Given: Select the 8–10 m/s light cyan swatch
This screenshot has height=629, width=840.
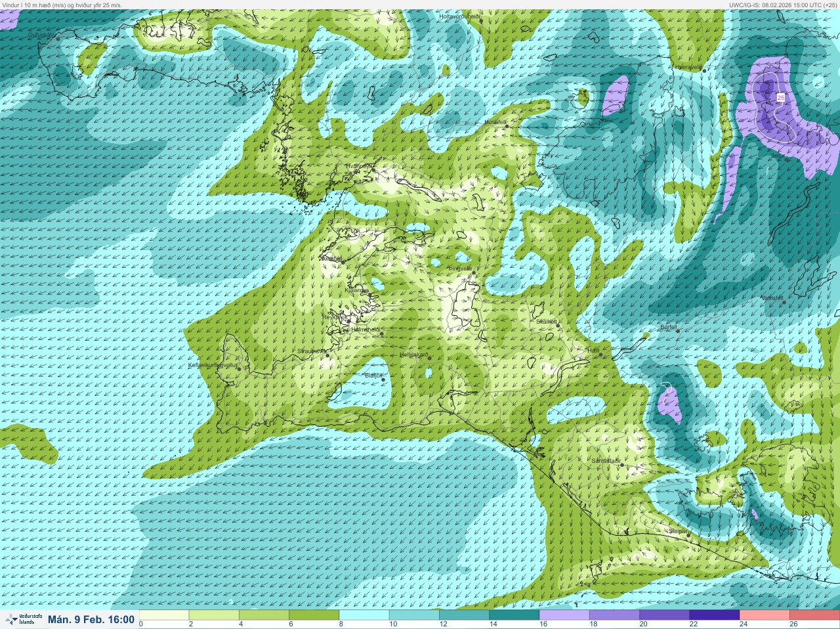Looking at the screenshot, I should pos(364,615).
